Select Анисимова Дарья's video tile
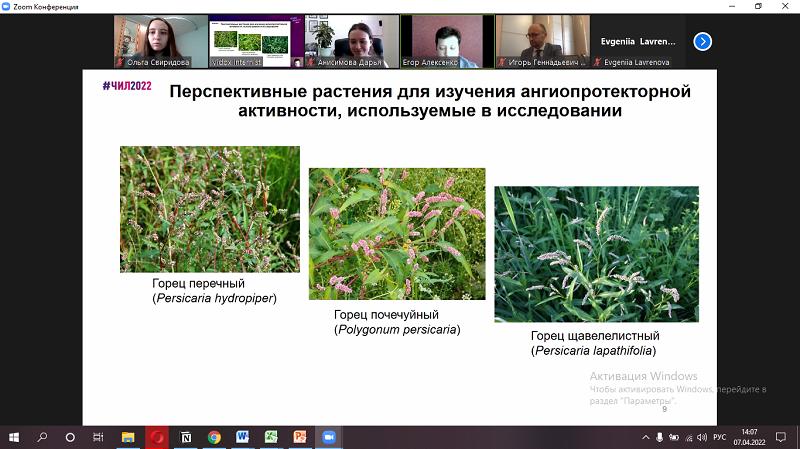This screenshot has height=449, width=800. [350, 41]
